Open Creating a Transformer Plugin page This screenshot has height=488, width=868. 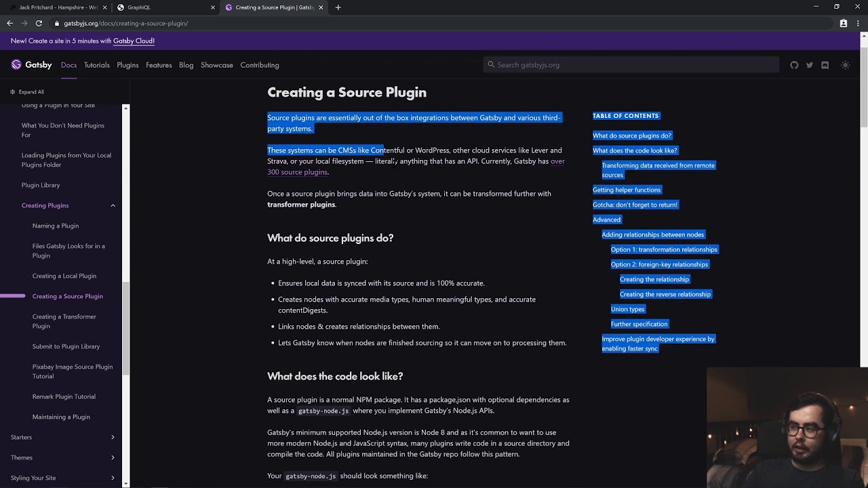click(x=64, y=321)
